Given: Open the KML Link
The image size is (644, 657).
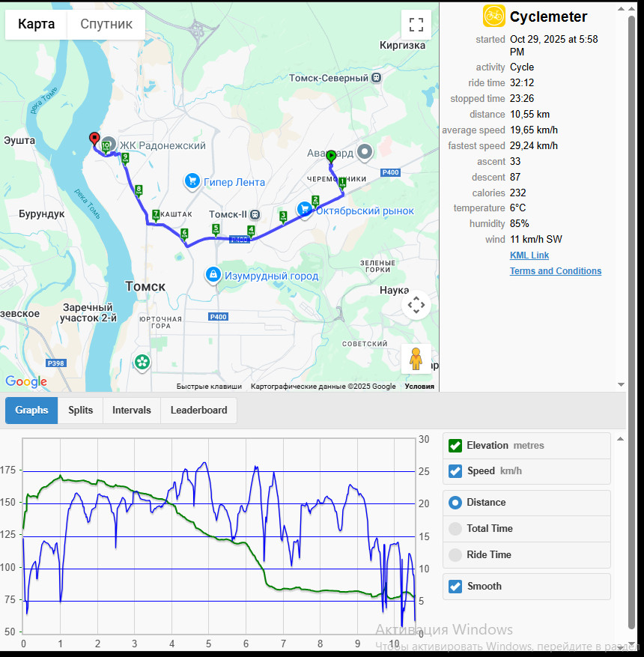Looking at the screenshot, I should click(x=529, y=255).
